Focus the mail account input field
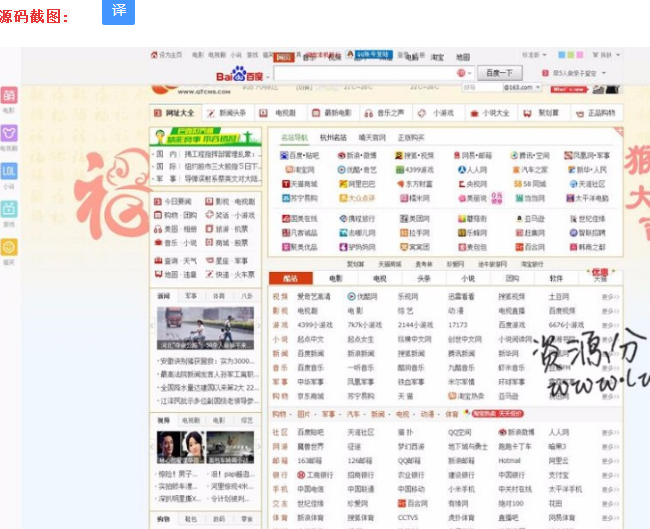 pos(482,87)
